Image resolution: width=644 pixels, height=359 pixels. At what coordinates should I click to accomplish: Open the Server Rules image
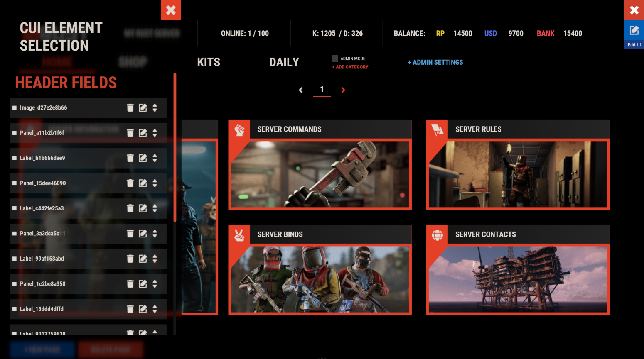518,174
